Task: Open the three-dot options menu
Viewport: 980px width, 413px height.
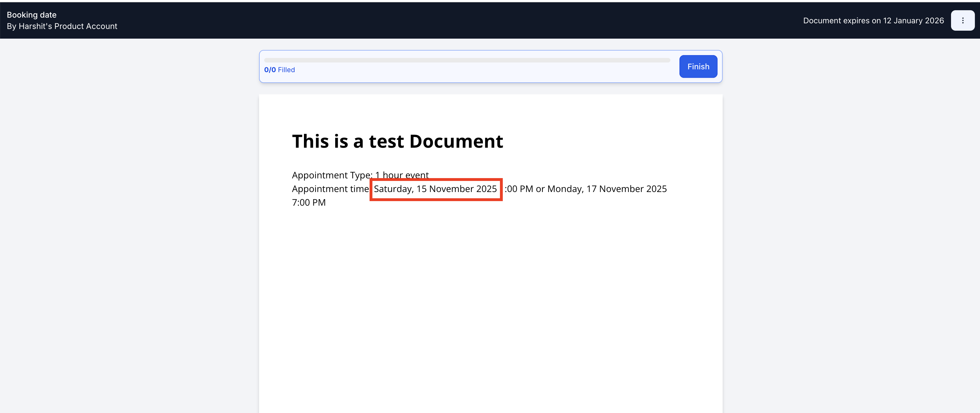Action: [x=962, y=20]
